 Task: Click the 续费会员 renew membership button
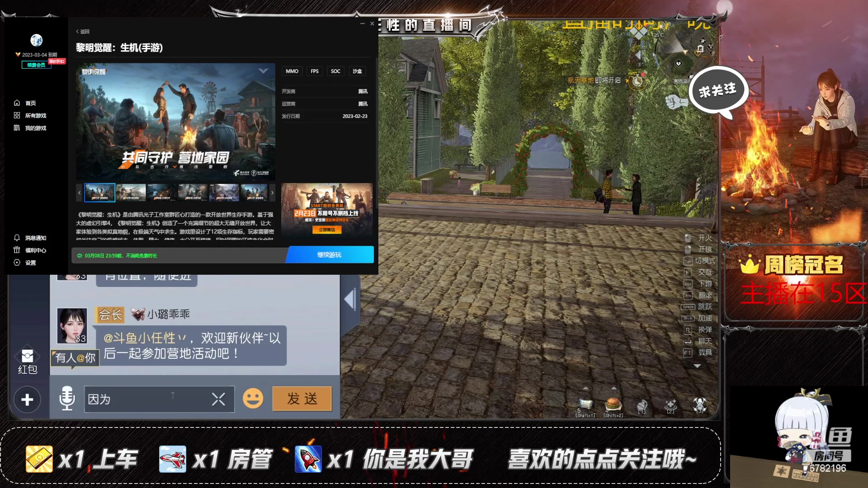click(x=36, y=65)
